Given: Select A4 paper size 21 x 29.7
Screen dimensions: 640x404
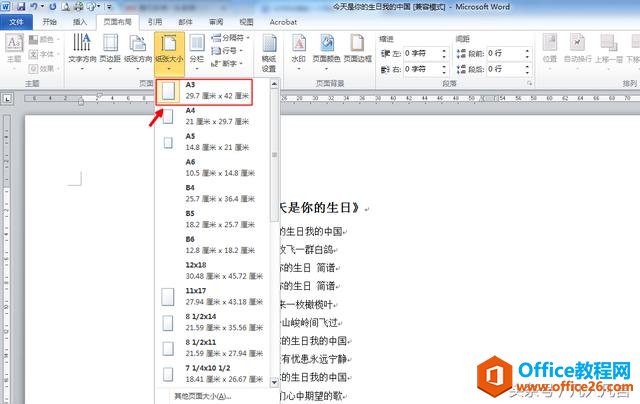Looking at the screenshot, I should pos(212,116).
